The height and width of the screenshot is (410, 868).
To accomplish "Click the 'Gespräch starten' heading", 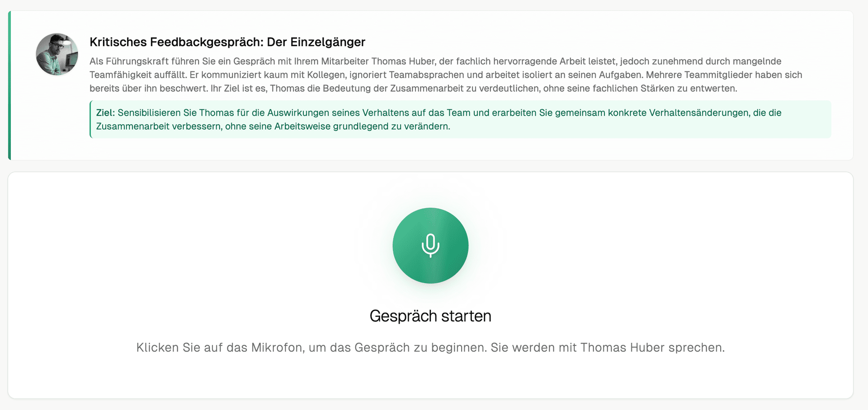I will pyautogui.click(x=430, y=316).
